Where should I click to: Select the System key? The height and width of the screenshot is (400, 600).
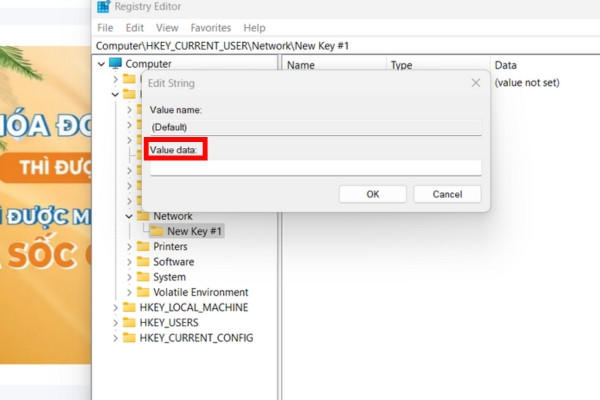click(x=169, y=277)
